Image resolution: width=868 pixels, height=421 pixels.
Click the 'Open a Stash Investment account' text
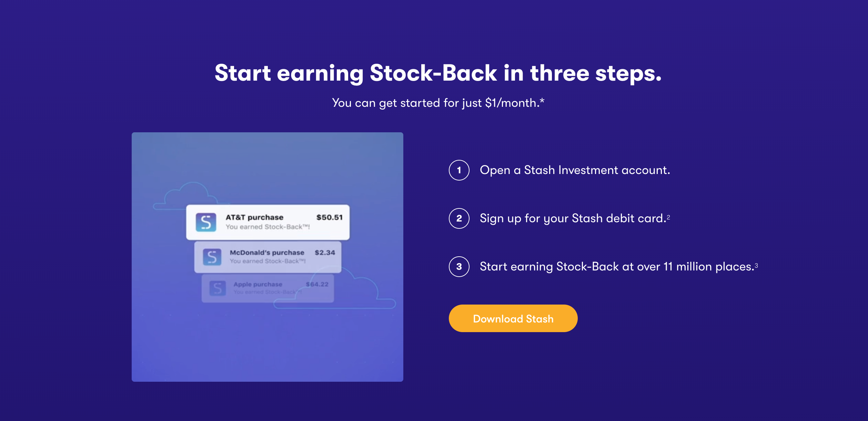tap(575, 170)
